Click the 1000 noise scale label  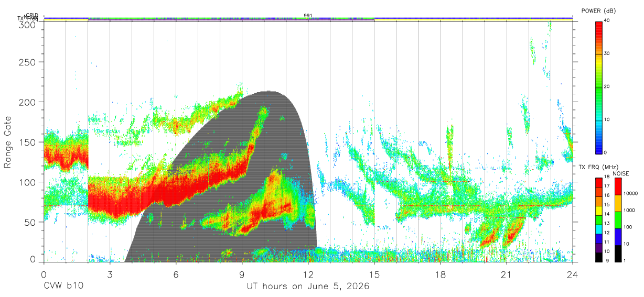[629, 210]
